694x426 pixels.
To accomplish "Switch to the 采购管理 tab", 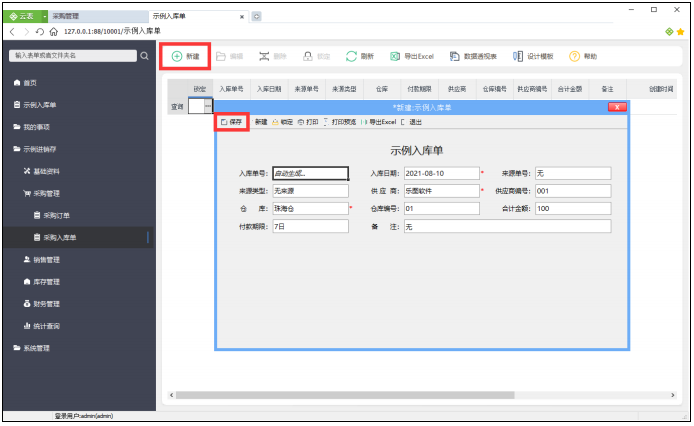I will (98, 16).
